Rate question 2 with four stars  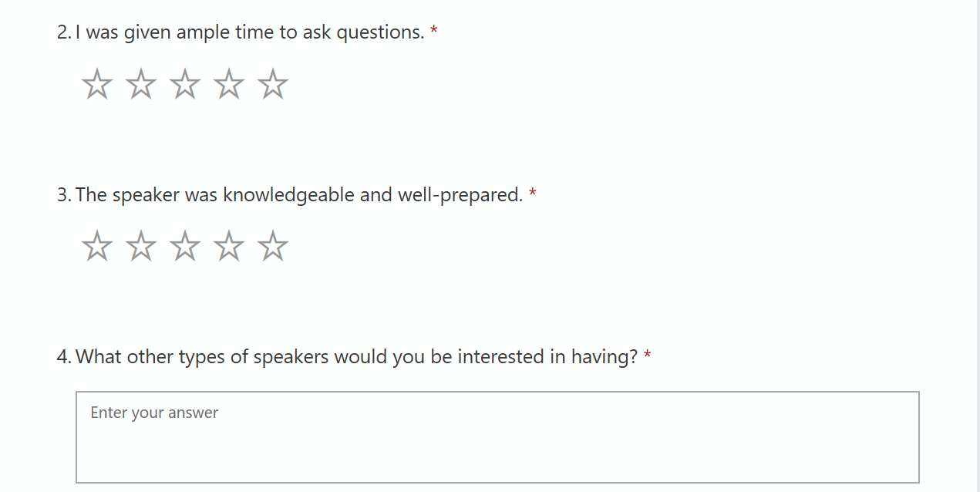[x=229, y=84]
